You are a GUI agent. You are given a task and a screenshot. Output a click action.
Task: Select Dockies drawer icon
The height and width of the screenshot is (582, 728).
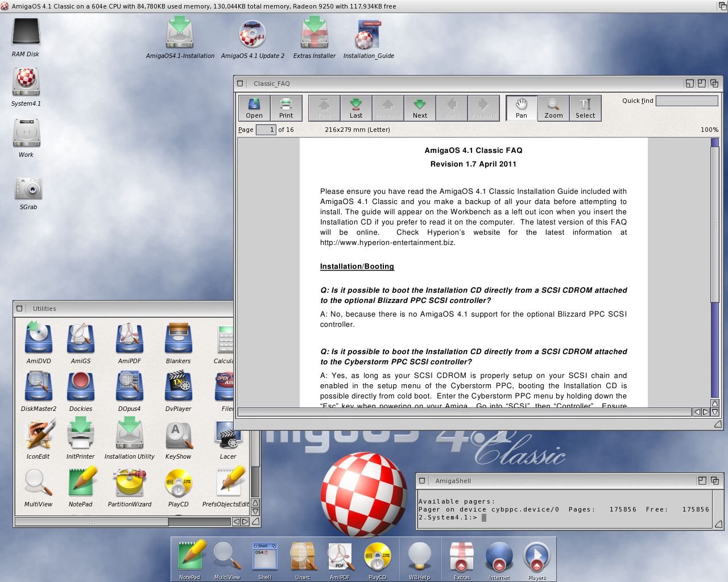[x=81, y=390]
